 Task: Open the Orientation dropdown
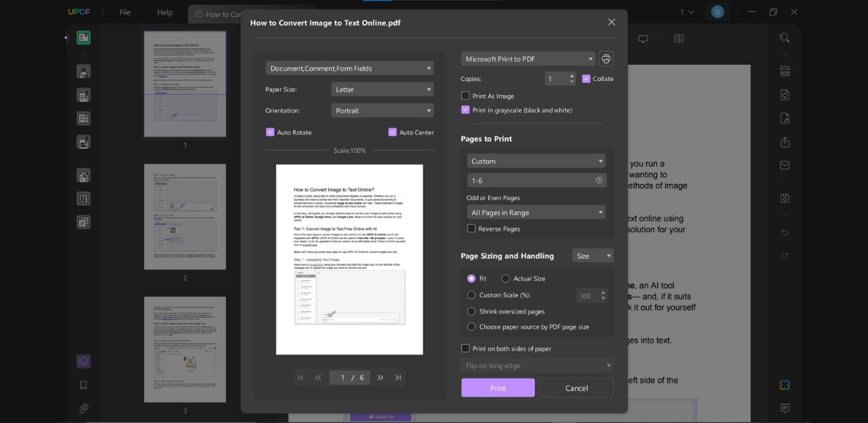[x=382, y=110]
